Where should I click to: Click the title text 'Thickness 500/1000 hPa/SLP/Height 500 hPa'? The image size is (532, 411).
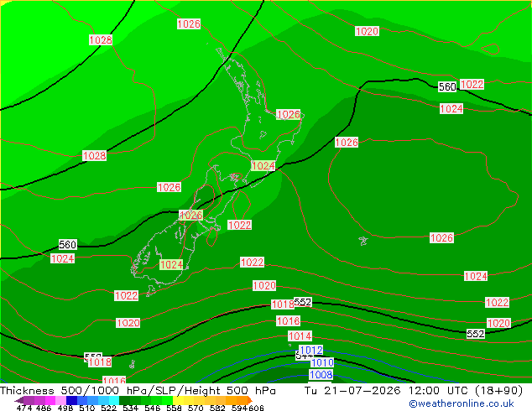138,391
